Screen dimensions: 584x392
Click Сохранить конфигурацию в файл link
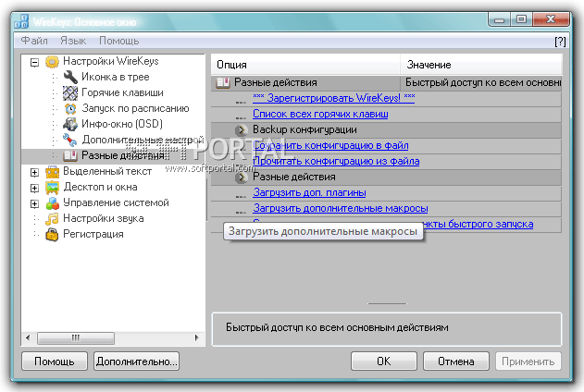330,145
